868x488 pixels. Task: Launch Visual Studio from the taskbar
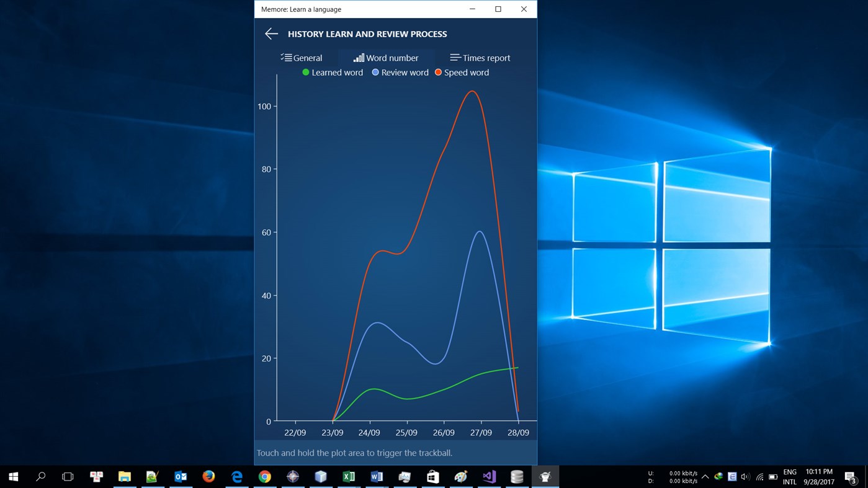click(488, 477)
